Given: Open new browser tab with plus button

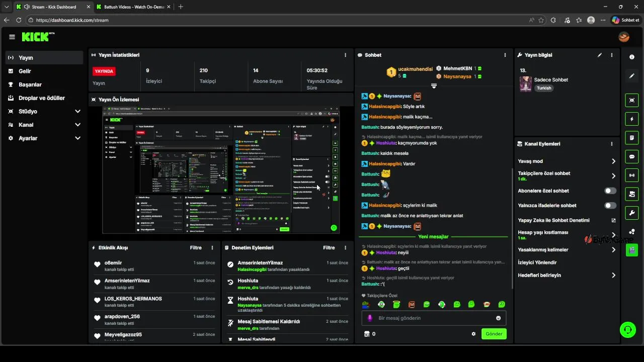Looking at the screenshot, I should pyautogui.click(x=181, y=7).
